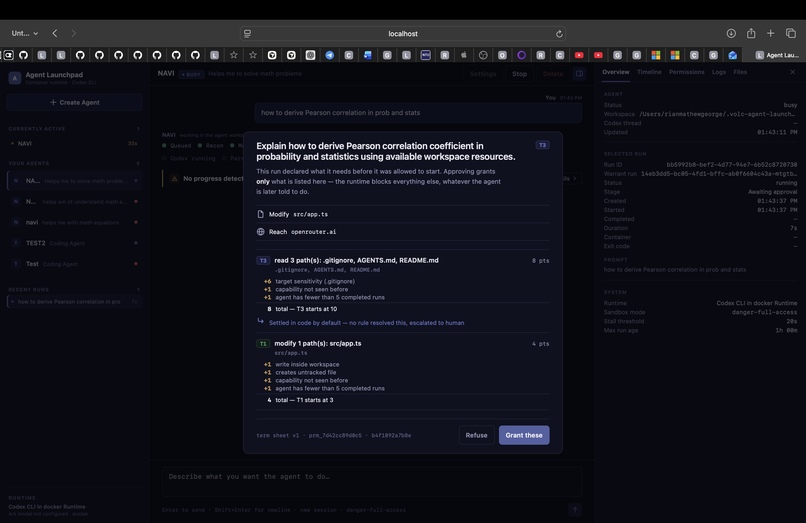Click the Delete agent button

point(553,74)
